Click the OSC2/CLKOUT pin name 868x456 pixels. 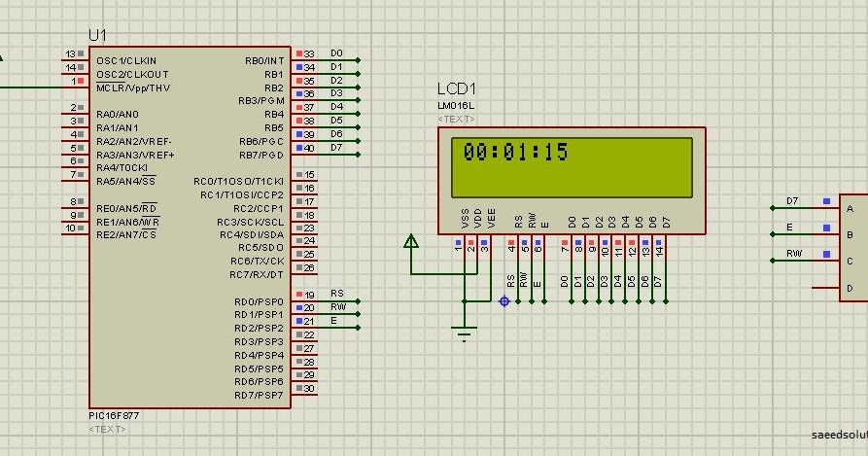132,74
